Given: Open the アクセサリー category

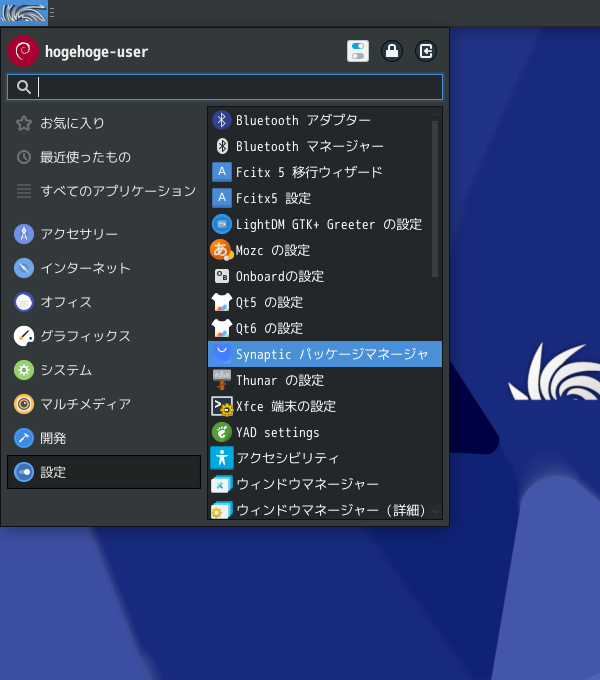Looking at the screenshot, I should coord(104,234).
